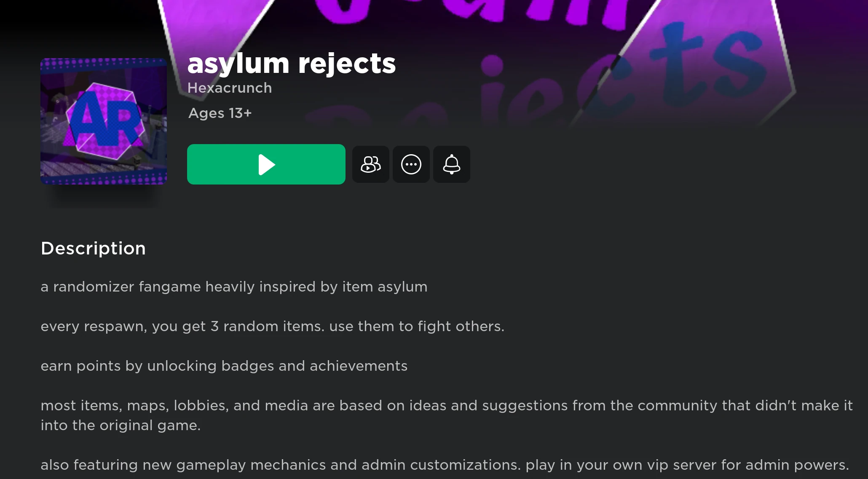Click the 'earn points' badges sentence
868x479 pixels.
[224, 366]
